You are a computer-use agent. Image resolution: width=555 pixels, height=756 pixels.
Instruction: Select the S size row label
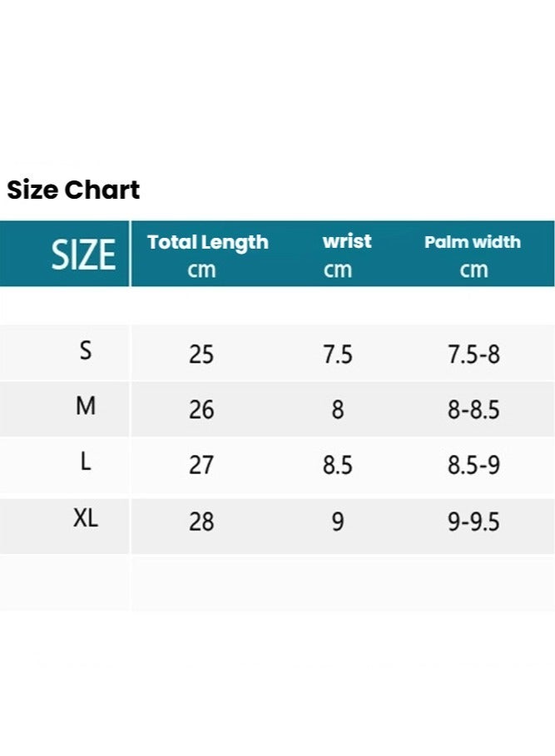(86, 352)
